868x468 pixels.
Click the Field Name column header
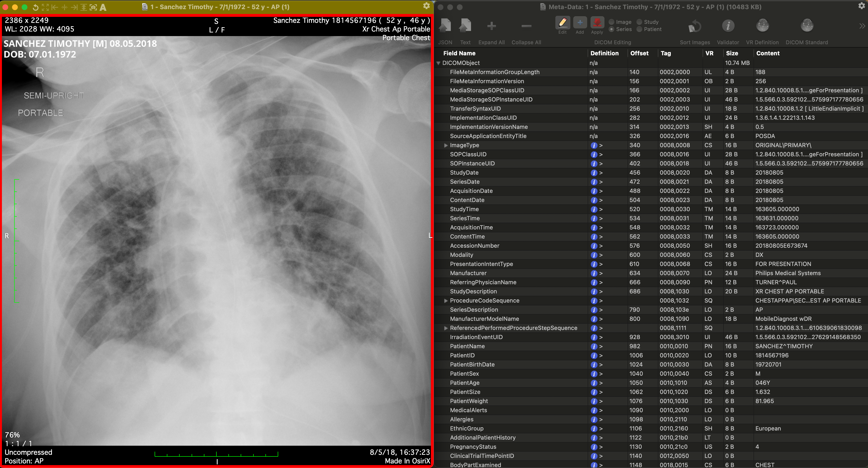coord(459,53)
